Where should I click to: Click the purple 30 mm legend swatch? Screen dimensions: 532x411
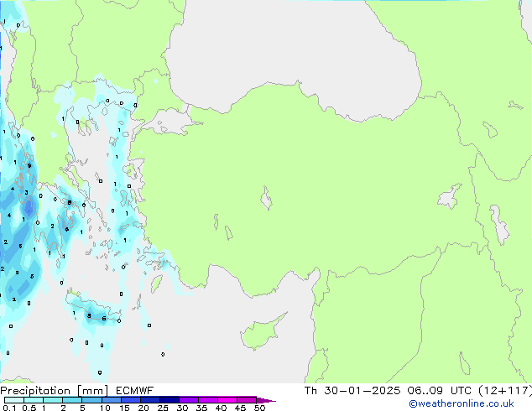point(189,400)
